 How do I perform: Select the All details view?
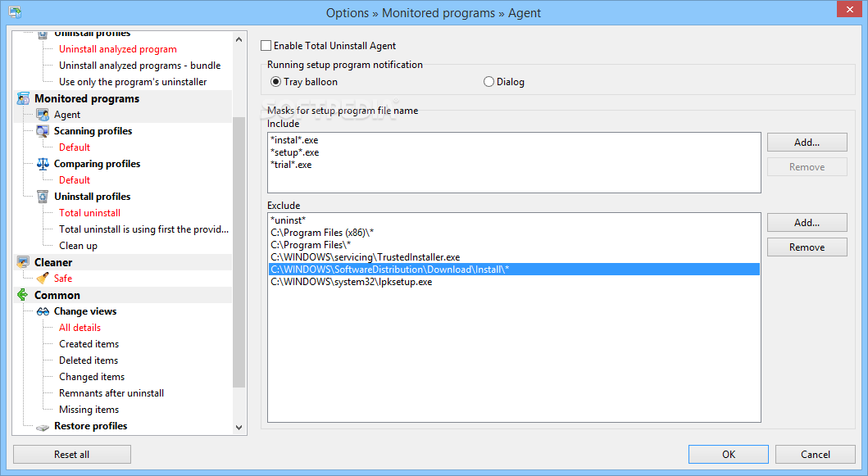click(x=80, y=328)
